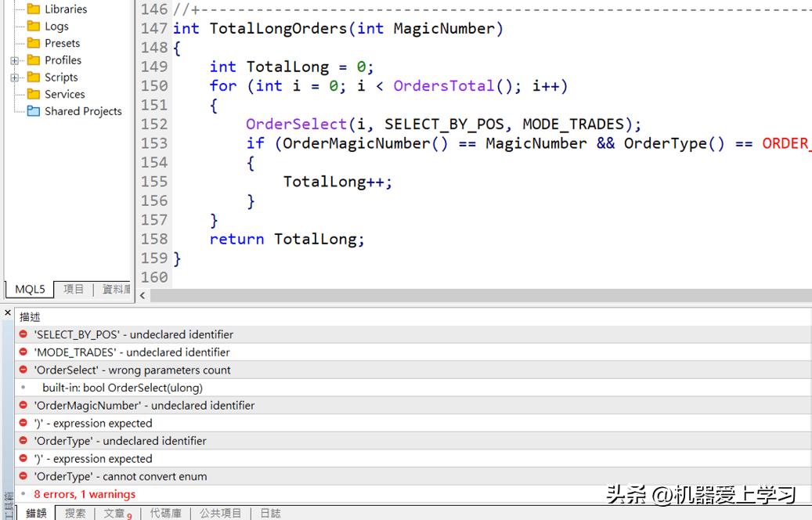Viewport: 812px width, 520px height.
Task: Close the toolbox panel with X
Action: [x=8, y=312]
